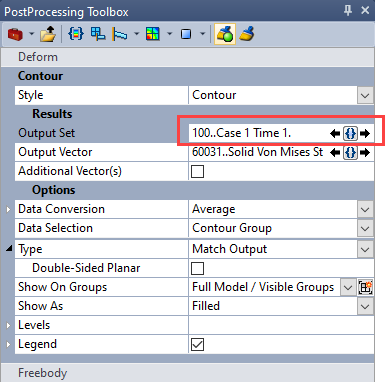Viewport: 385px width, 382px height.
Task: Click the red toolbox icon in toolbar
Action: point(15,34)
